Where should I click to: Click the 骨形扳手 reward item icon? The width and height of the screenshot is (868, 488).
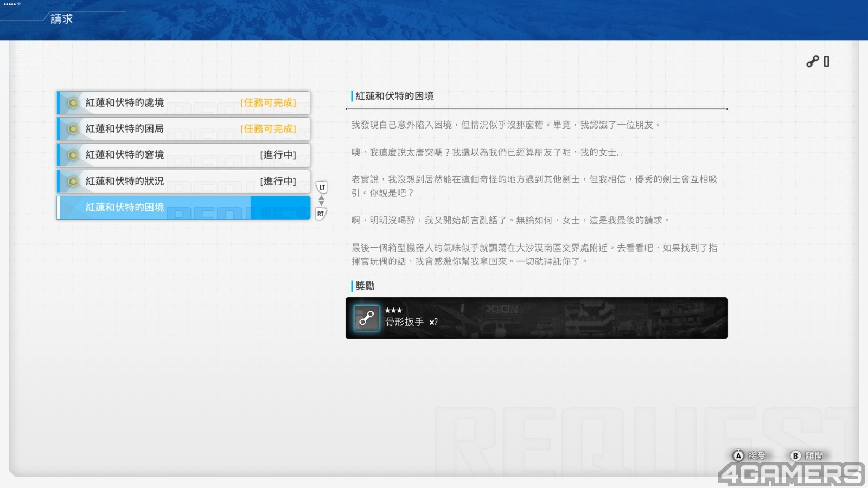click(x=367, y=318)
